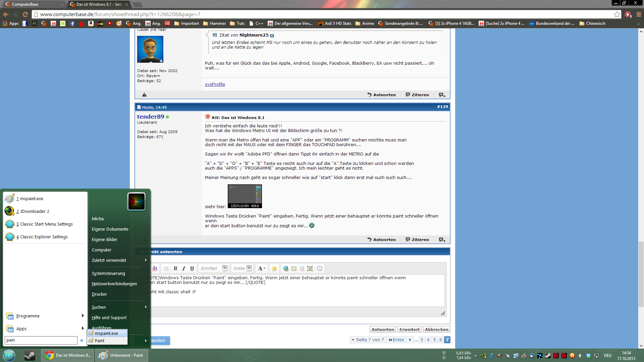
Task: Click the Steam icon in taskbar
Action: click(30, 355)
